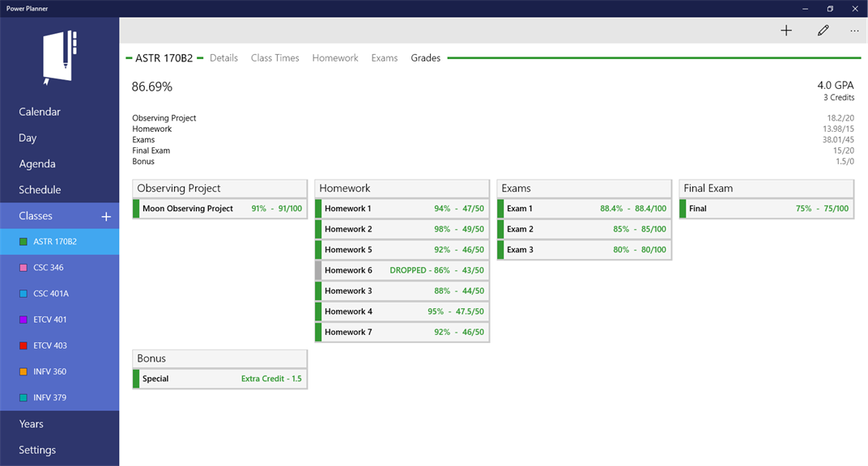Open the Special extra credit entry

[x=219, y=379]
